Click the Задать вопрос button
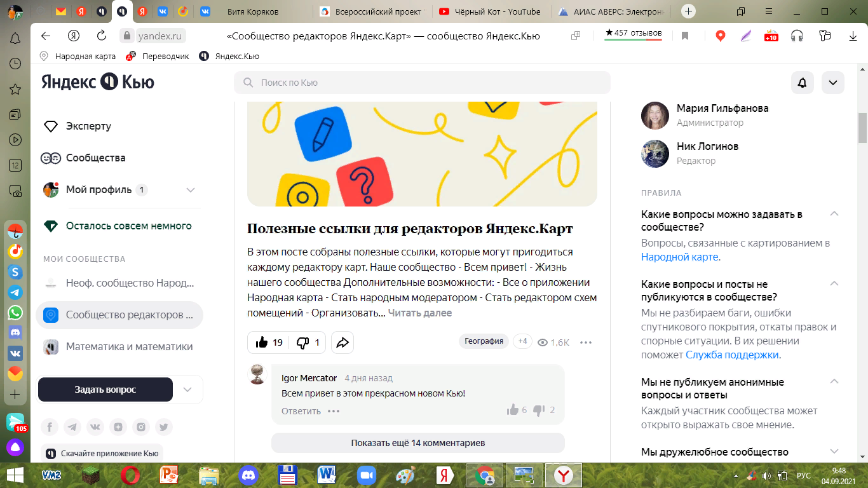This screenshot has height=488, width=868. (x=105, y=390)
